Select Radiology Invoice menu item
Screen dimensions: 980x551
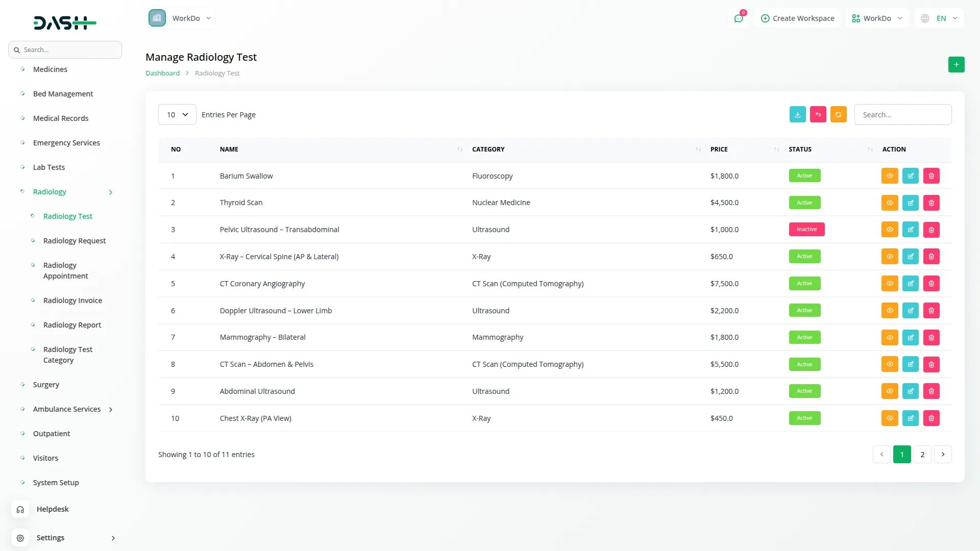pos(72,300)
